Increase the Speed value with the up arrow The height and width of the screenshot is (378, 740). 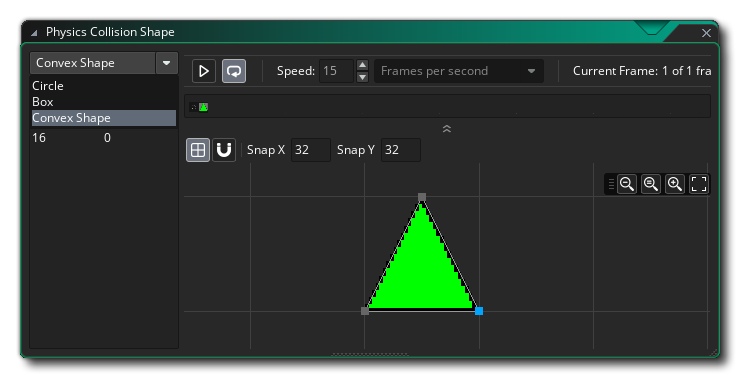(362, 65)
